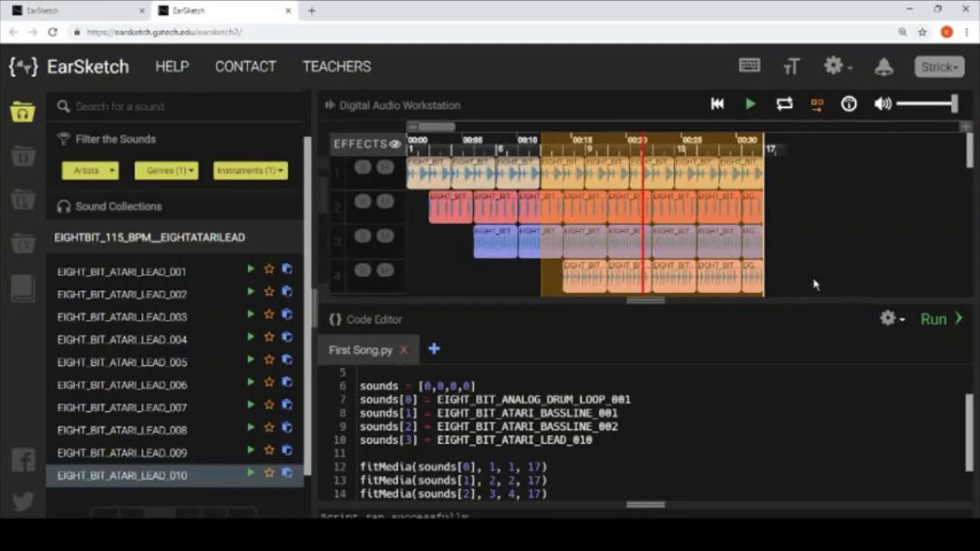Viewport: 980px width, 551px height.
Task: Solo track 2 in the DAW
Action: pos(363,201)
